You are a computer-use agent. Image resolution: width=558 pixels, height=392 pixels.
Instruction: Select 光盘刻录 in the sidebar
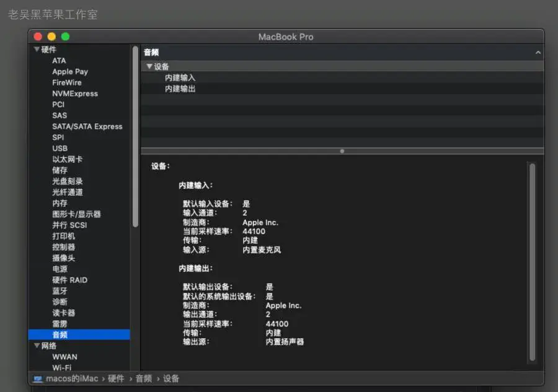67,181
